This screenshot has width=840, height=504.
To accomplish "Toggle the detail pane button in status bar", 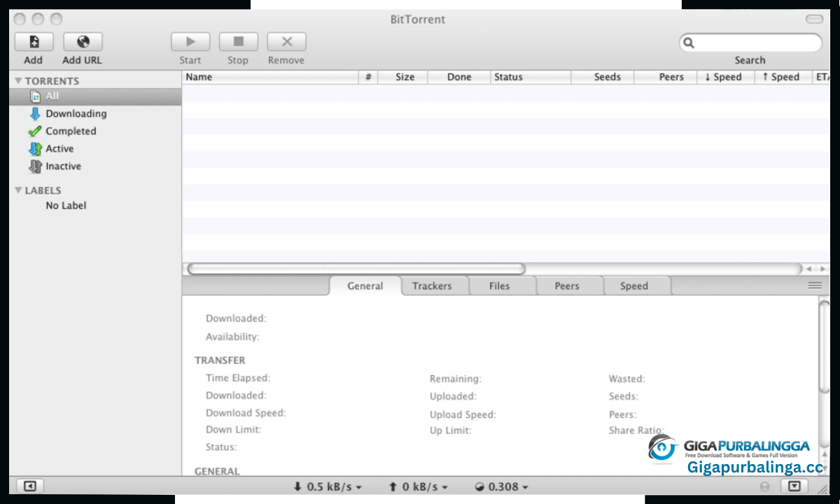I will click(x=794, y=486).
